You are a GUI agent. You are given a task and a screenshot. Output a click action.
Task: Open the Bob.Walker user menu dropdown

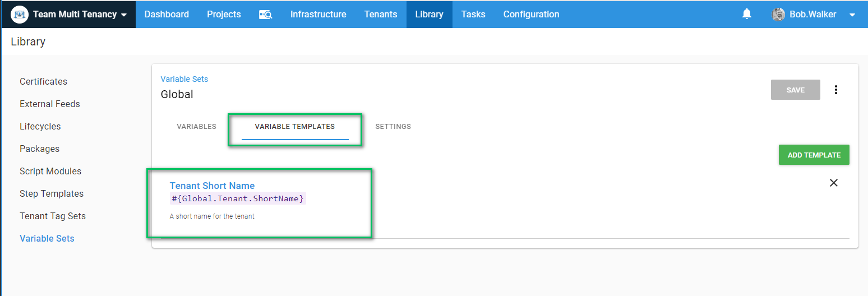(x=852, y=15)
